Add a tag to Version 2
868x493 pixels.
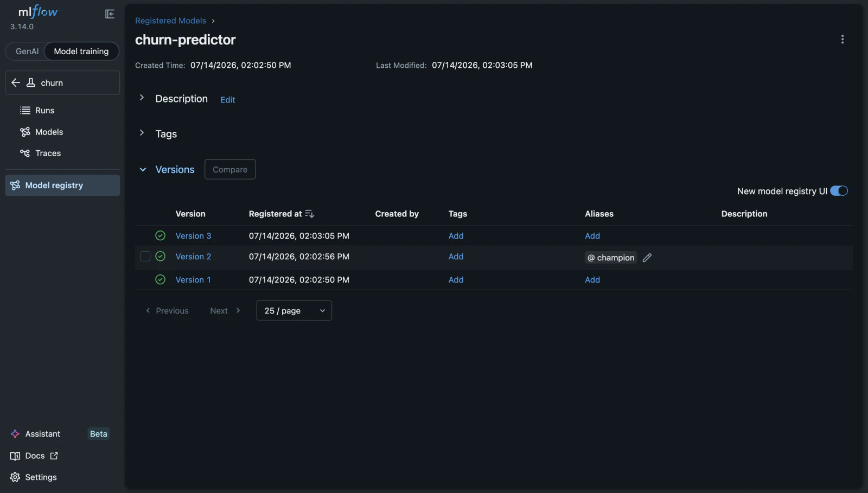pyautogui.click(x=456, y=257)
